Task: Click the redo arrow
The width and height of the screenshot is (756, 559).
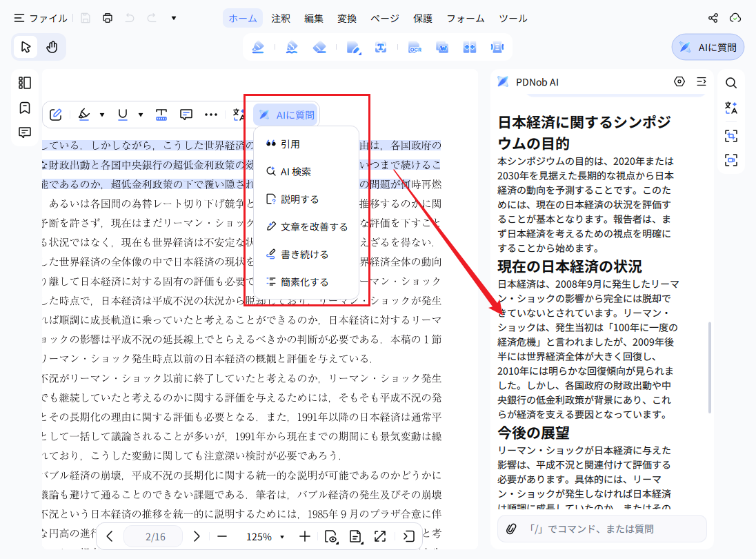Action: (152, 19)
